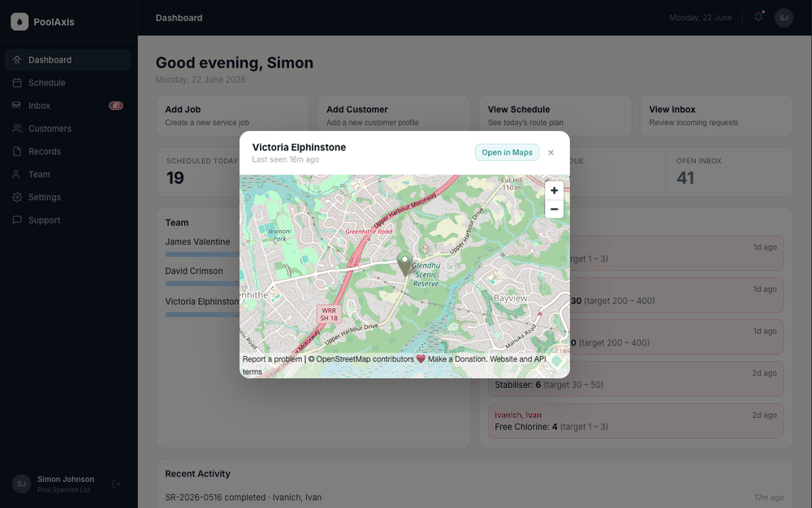Click the Settings gear icon
Image resolution: width=812 pixels, height=508 pixels.
click(17, 197)
